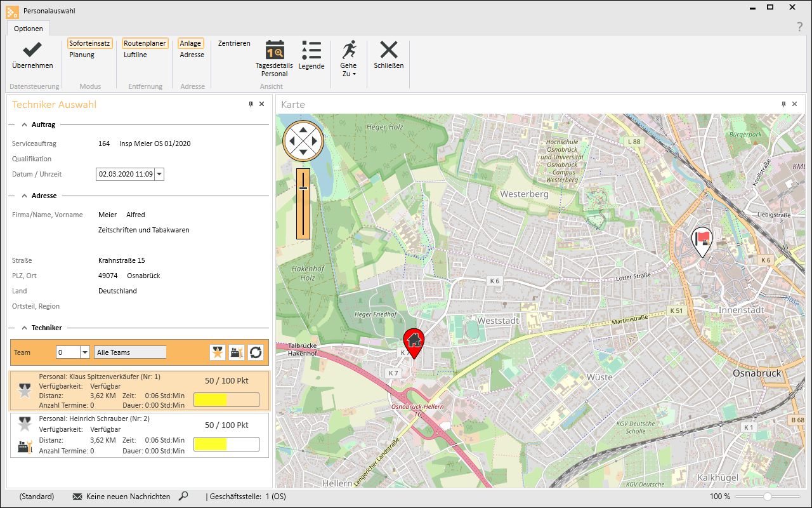Click the refresh technician list icon
This screenshot has width=812, height=508.
(x=255, y=352)
